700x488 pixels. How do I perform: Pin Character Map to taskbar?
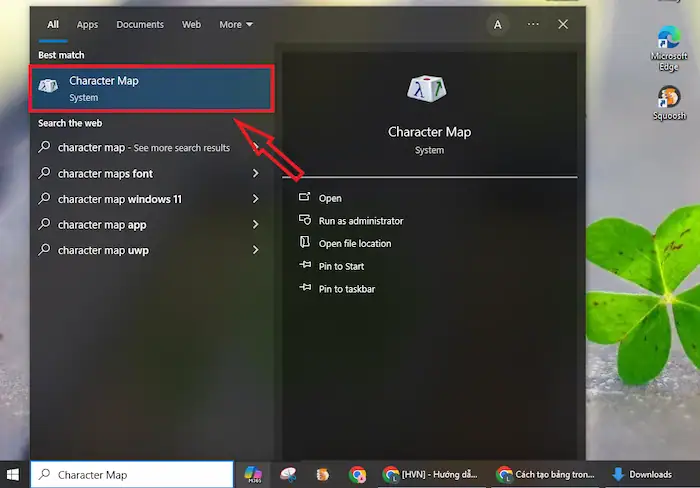(346, 289)
